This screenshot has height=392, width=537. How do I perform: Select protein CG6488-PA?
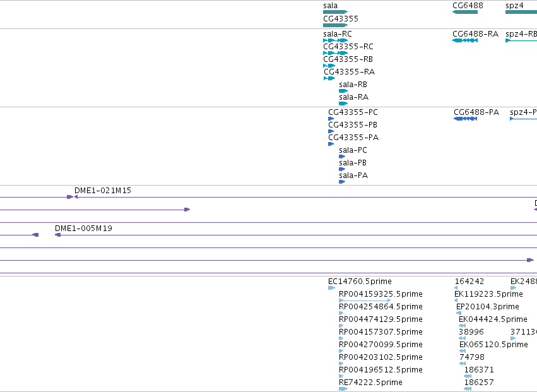(x=466, y=119)
